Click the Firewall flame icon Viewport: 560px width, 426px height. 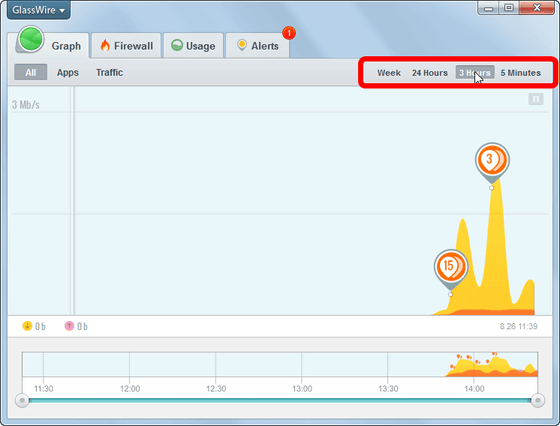click(105, 45)
